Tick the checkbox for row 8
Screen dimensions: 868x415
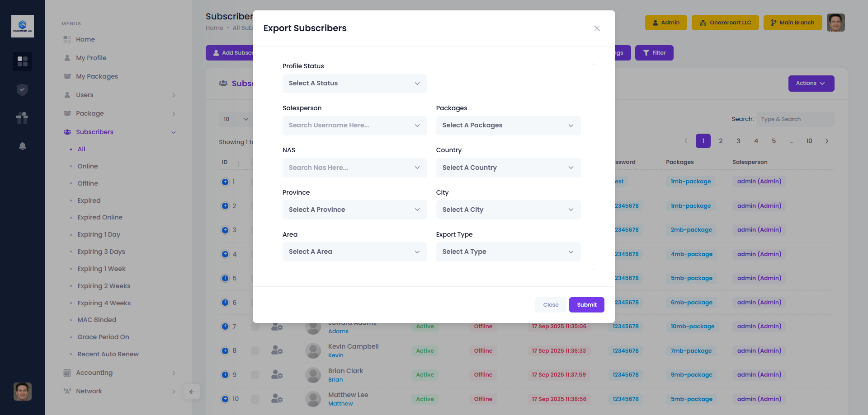coord(255,351)
